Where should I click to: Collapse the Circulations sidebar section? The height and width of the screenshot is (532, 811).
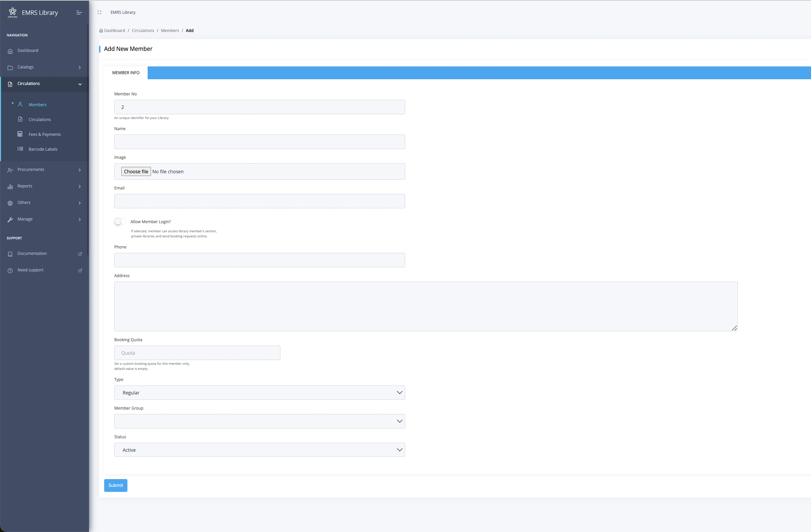pos(80,84)
